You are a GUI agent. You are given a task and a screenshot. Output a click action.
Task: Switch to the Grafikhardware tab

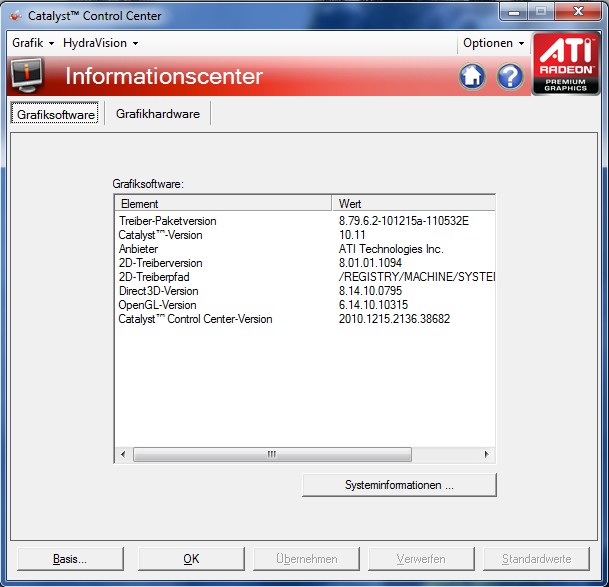point(158,114)
